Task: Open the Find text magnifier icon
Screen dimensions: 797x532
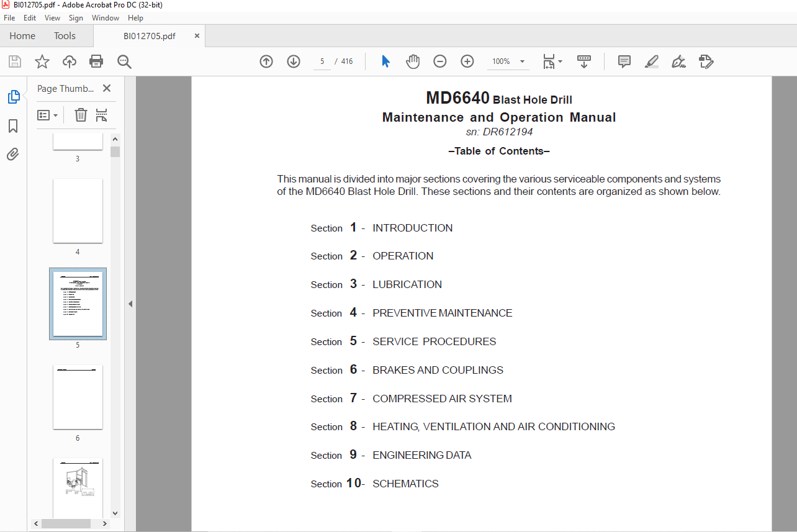Action: pyautogui.click(x=124, y=61)
